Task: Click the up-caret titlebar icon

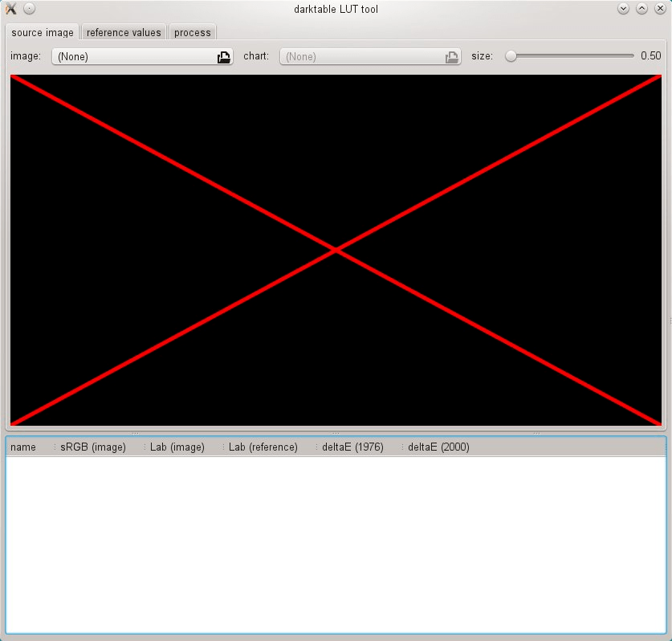Action: (641, 9)
